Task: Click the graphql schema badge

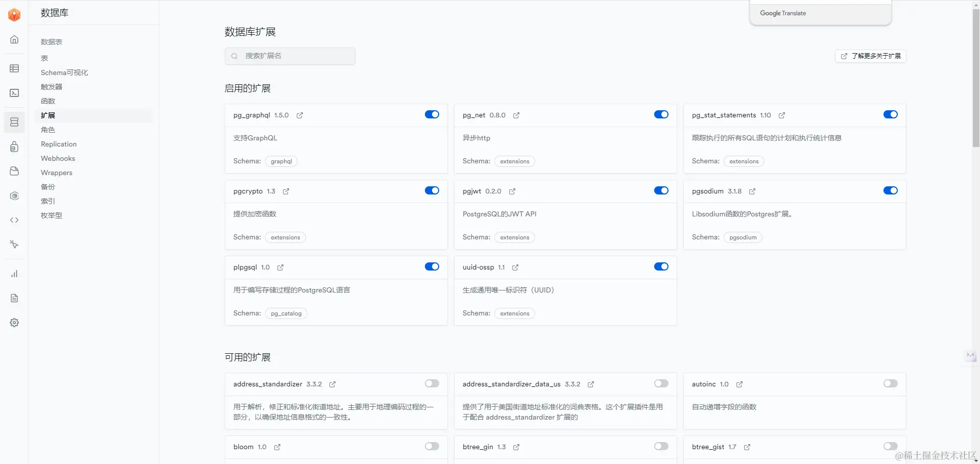Action: (281, 161)
